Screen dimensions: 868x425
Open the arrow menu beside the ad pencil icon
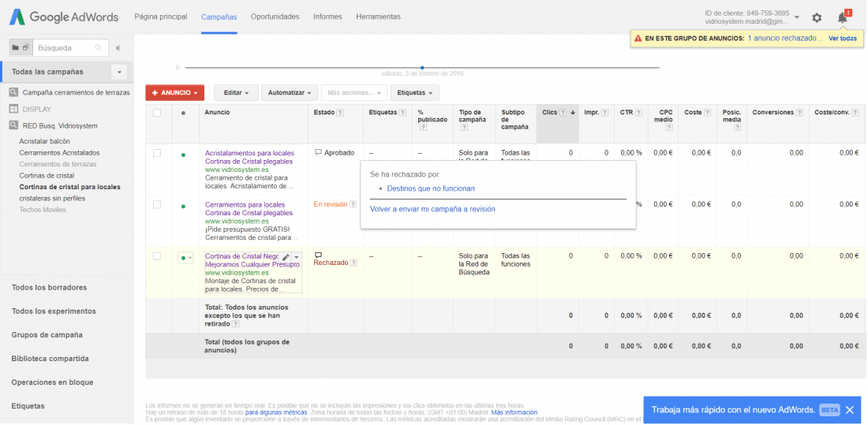(297, 257)
